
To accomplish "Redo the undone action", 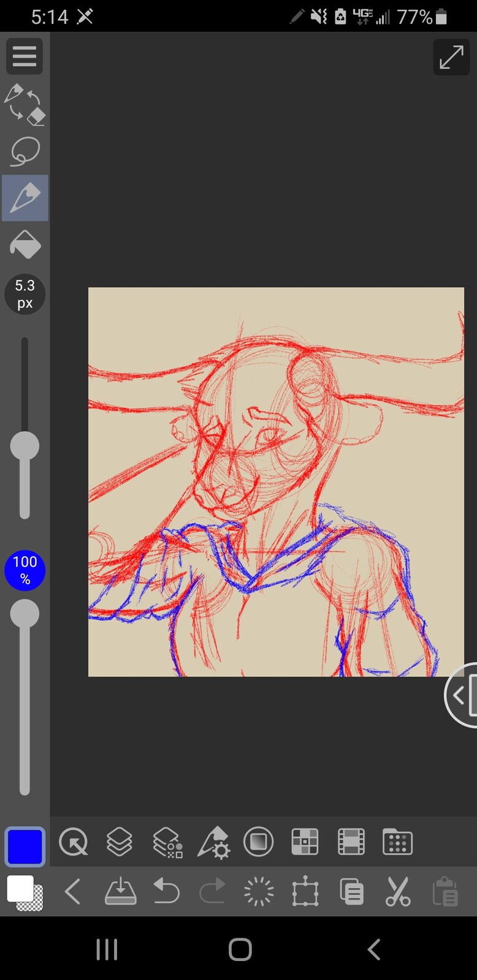I will coord(213,892).
